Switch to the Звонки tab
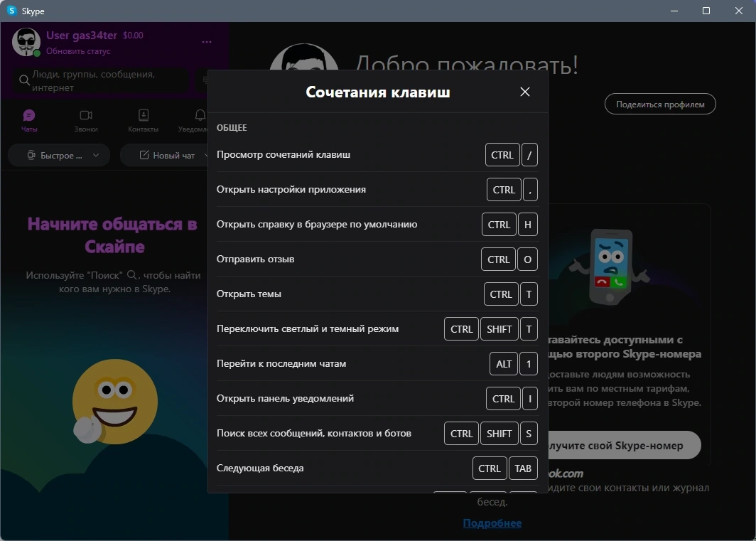The image size is (756, 541). tap(86, 121)
